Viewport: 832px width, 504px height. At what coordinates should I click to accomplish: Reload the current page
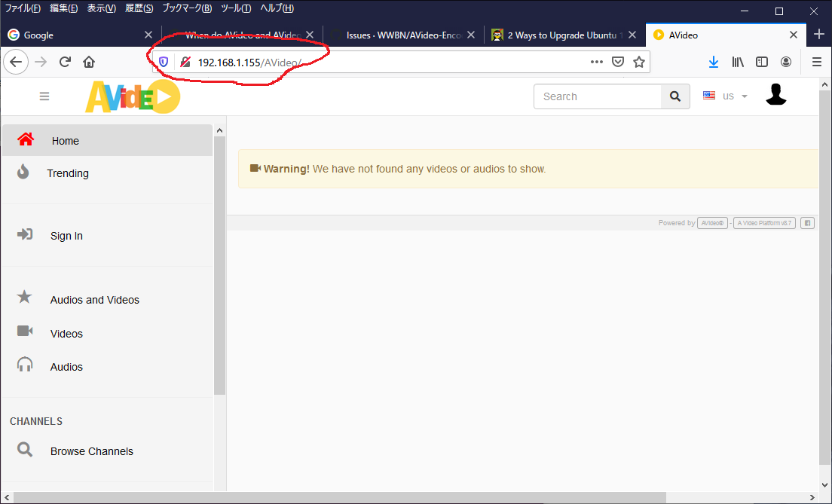[x=65, y=62]
